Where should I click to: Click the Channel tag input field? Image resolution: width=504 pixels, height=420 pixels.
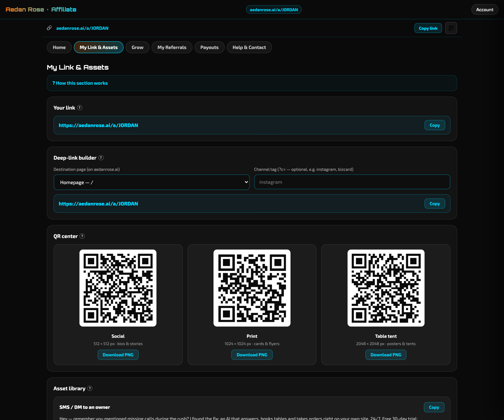(352, 182)
